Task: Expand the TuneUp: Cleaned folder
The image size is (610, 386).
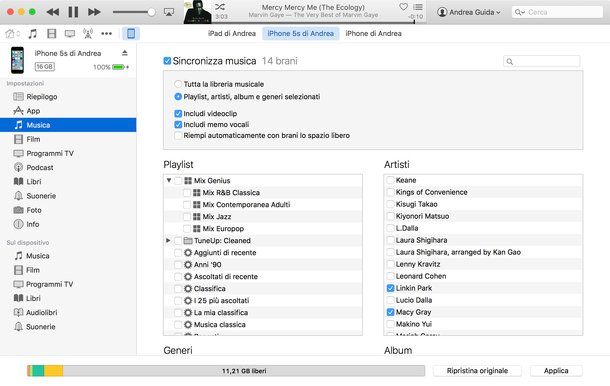Action: coord(168,240)
